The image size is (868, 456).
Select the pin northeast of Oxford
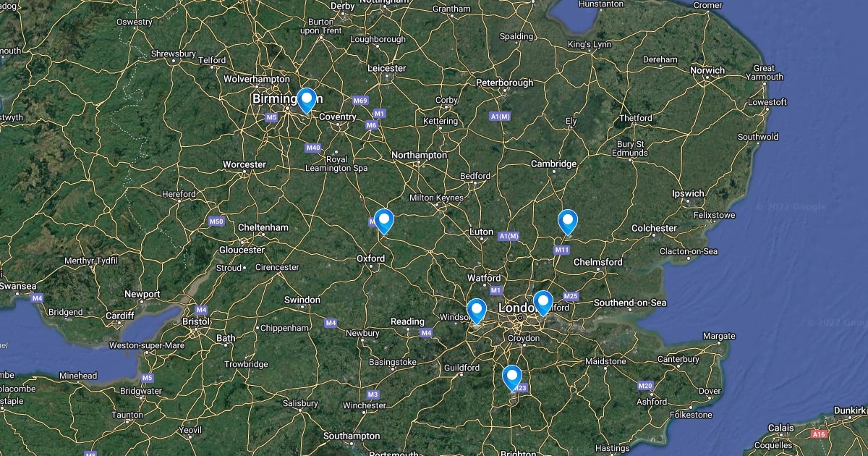point(384,221)
